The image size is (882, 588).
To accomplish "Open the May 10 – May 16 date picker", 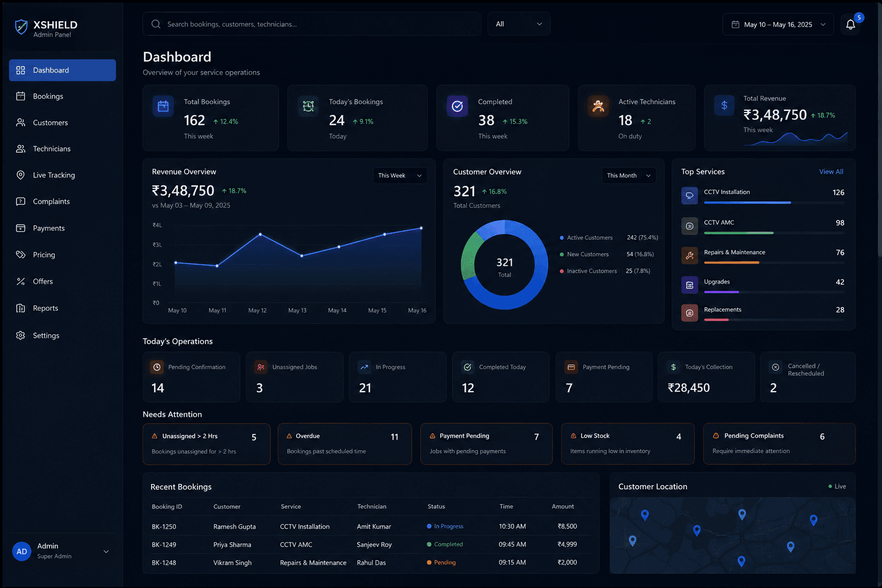I will (778, 25).
